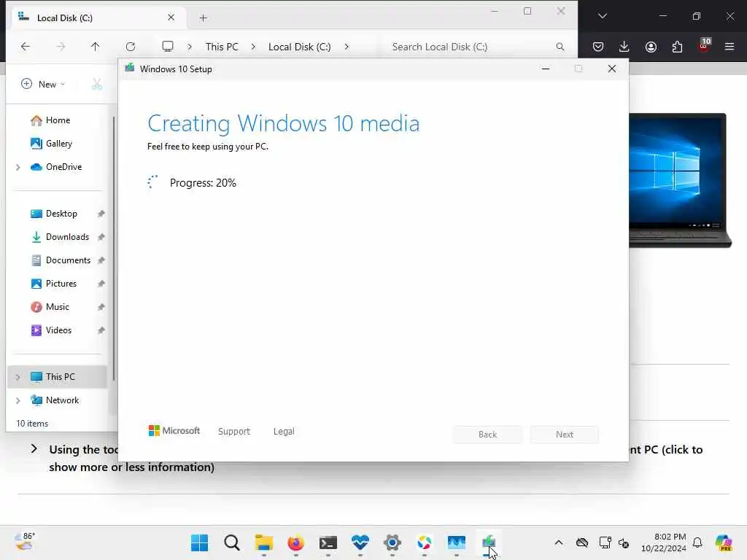Image resolution: width=747 pixels, height=560 pixels.
Task: Click the Next button in Windows 10 Setup
Action: tap(565, 435)
